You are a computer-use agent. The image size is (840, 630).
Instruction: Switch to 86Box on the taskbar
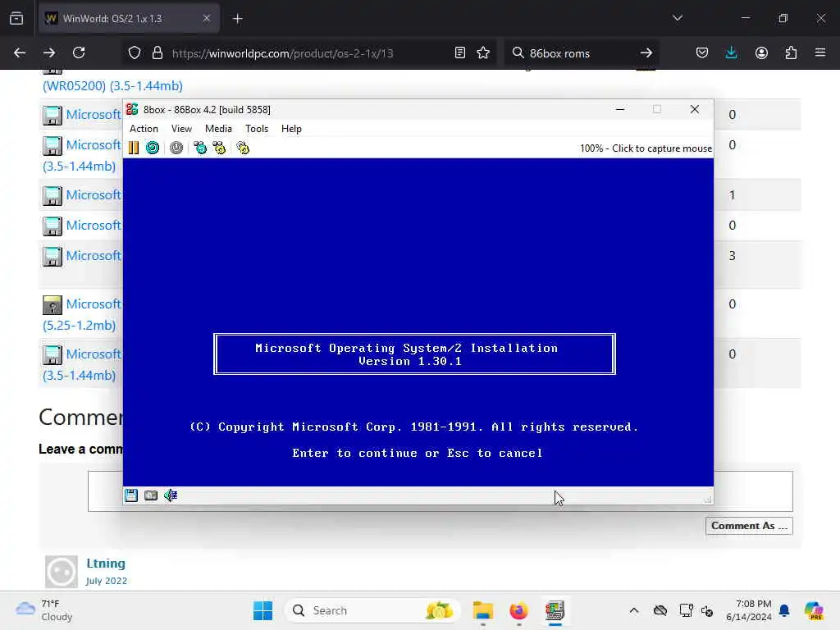click(x=555, y=610)
